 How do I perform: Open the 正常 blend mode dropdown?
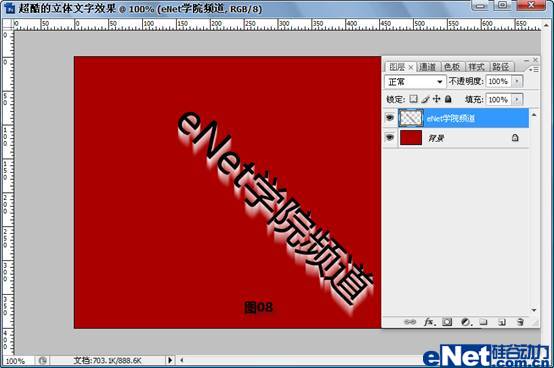click(415, 82)
